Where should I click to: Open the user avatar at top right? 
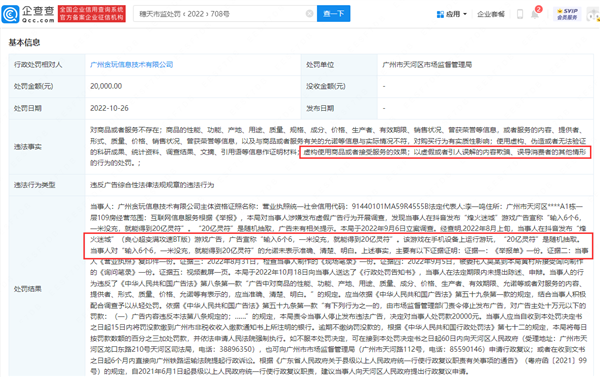593,15
